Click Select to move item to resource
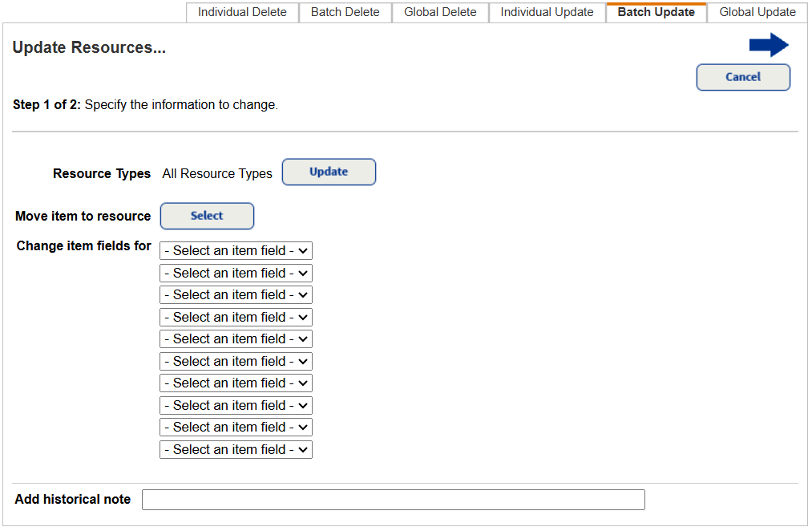Screen dimensions: 812x527 [x=207, y=216]
